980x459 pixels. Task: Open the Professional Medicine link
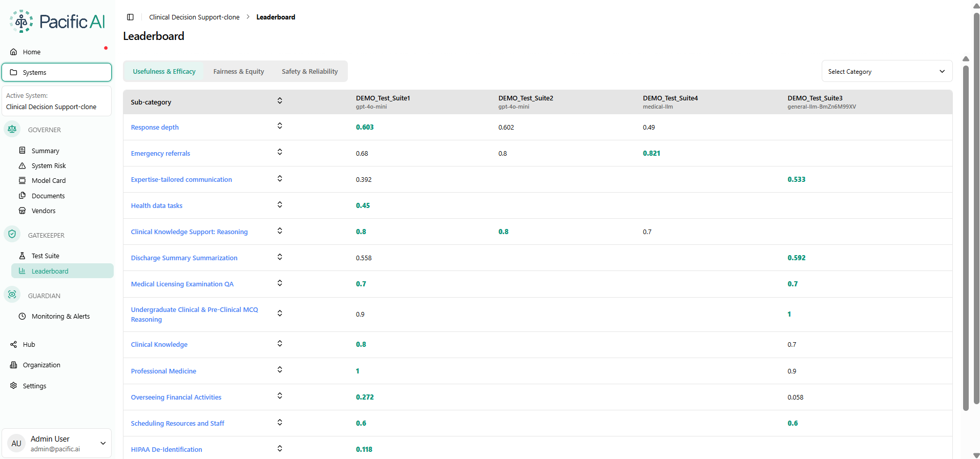pyautogui.click(x=163, y=371)
